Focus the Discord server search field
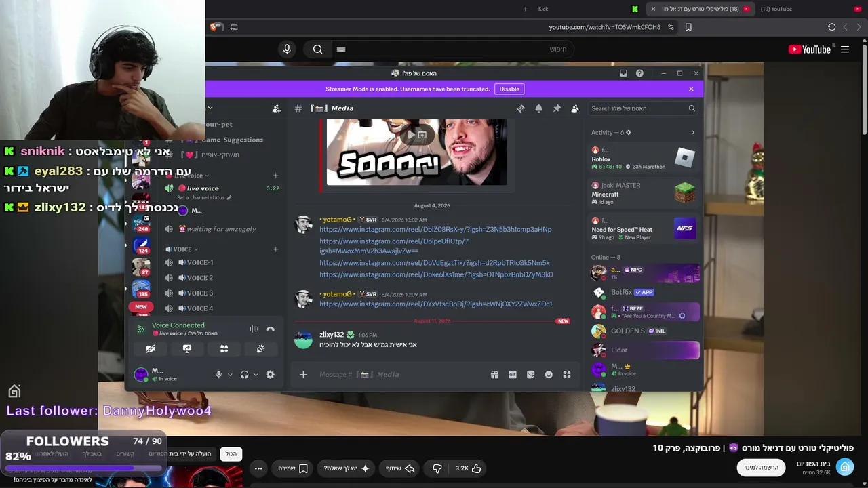 tap(643, 108)
